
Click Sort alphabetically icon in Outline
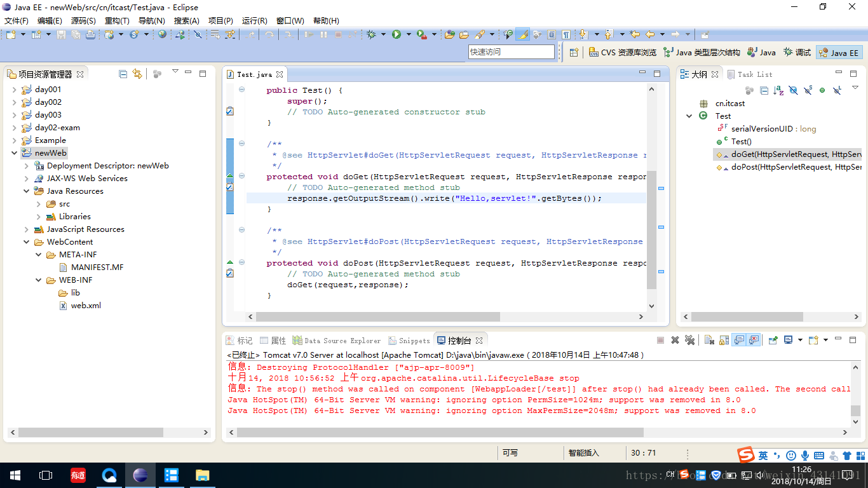(x=778, y=91)
